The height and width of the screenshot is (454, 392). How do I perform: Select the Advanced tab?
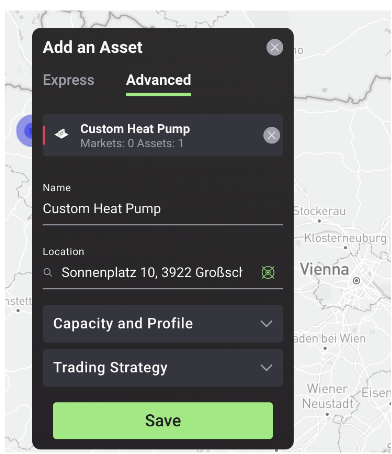tap(158, 80)
